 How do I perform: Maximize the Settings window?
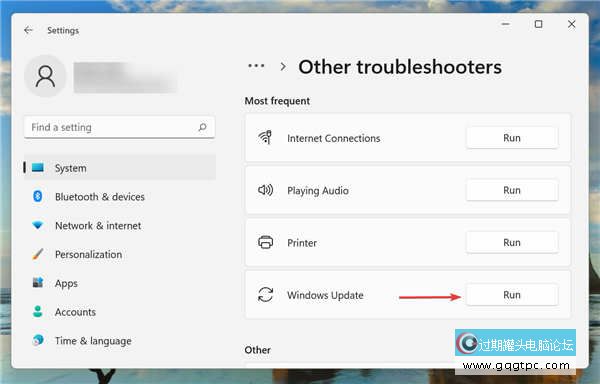point(538,24)
